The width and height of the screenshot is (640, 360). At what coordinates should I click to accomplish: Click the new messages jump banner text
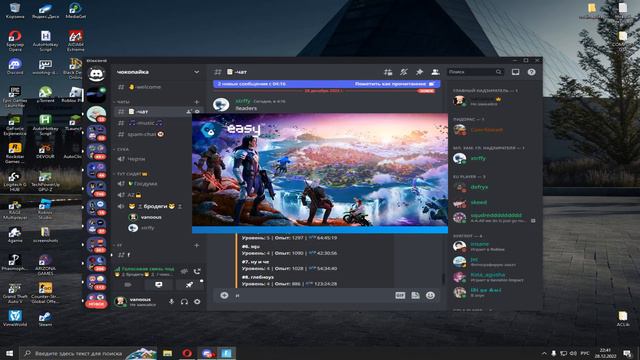click(251, 84)
